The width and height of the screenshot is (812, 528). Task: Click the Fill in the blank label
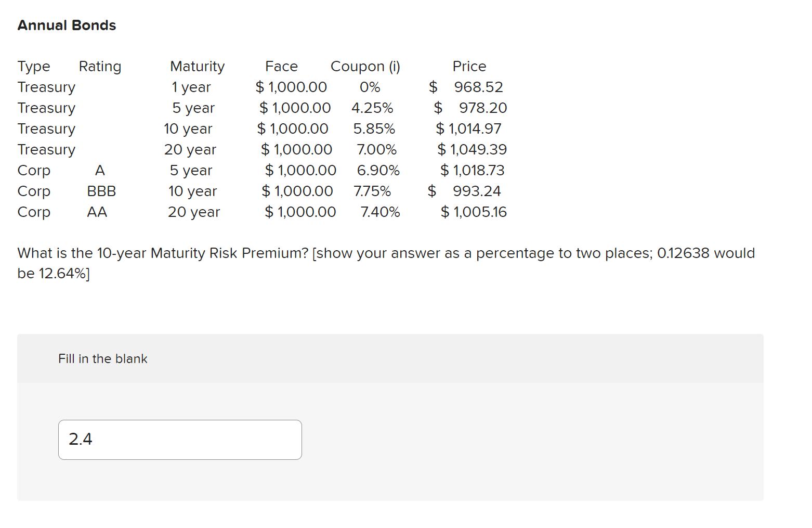click(102, 358)
